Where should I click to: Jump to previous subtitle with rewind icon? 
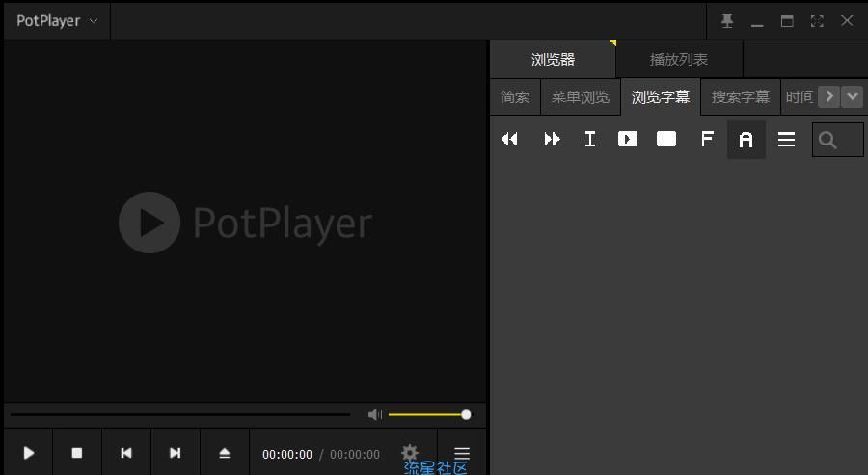(509, 139)
